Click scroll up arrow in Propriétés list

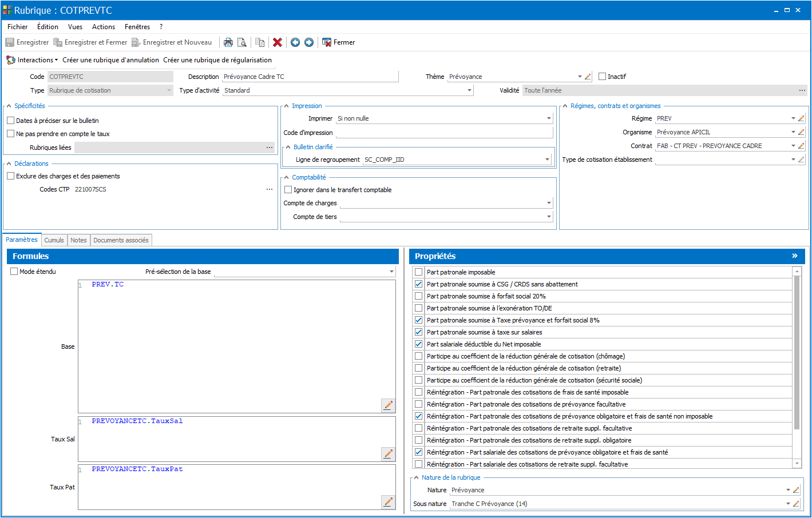(797, 271)
